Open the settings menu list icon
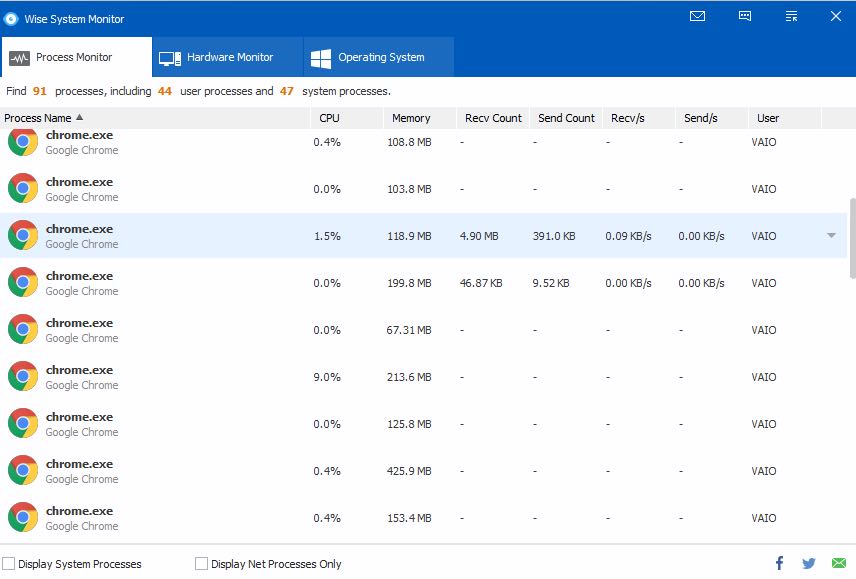Viewport: 856px width, 579px height. [x=791, y=16]
